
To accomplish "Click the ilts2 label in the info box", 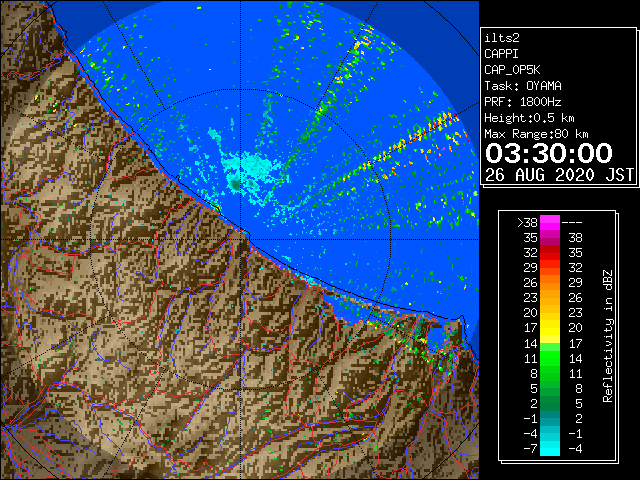I will pyautogui.click(x=502, y=38).
